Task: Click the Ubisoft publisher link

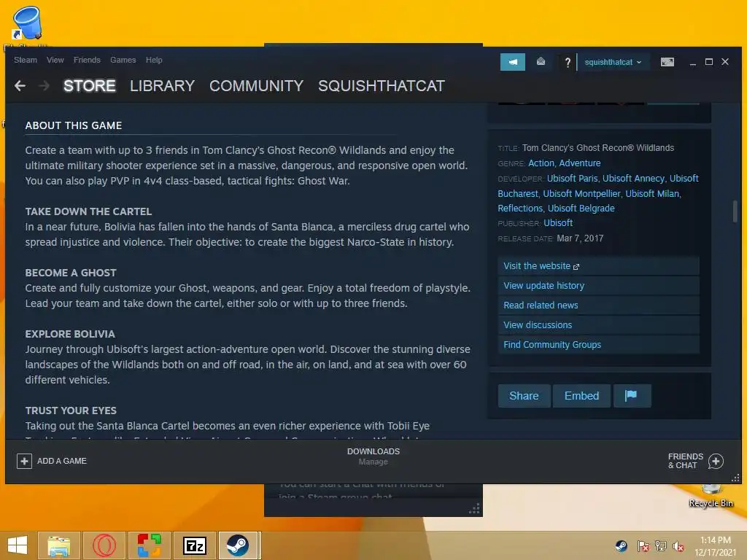Action: pyautogui.click(x=558, y=223)
